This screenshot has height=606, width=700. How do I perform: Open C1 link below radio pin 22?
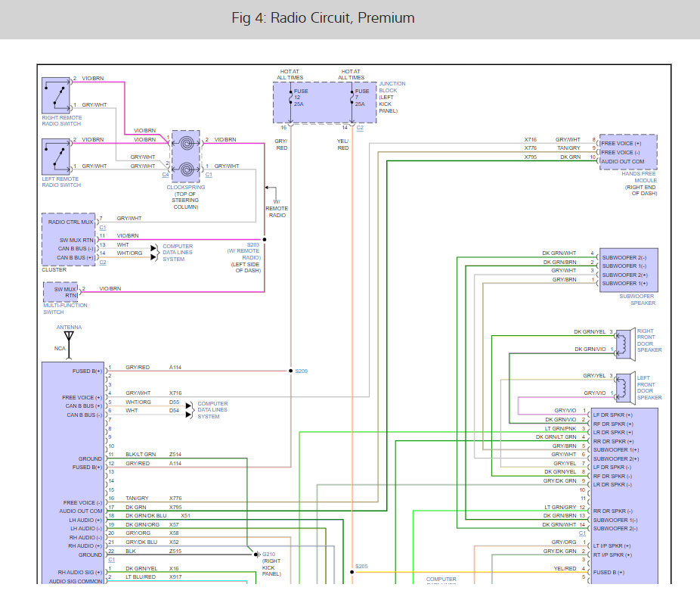[112, 560]
